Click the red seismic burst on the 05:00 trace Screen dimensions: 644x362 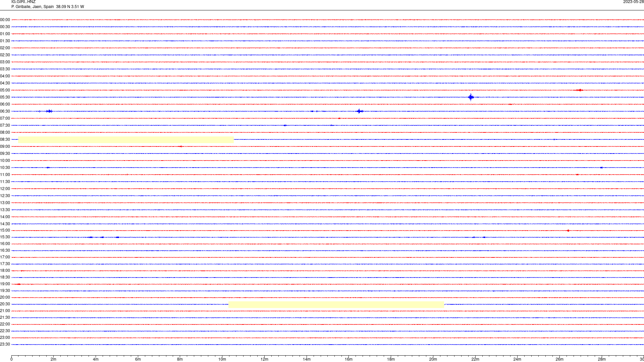(x=580, y=90)
